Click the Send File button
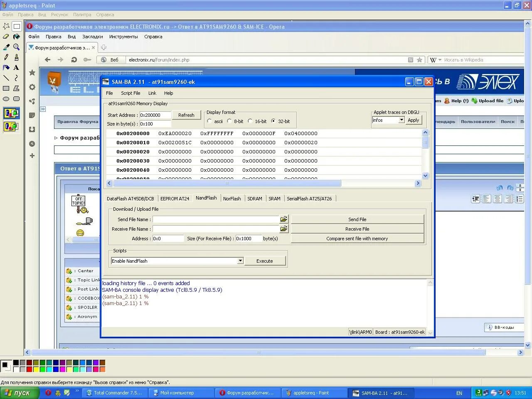 click(357, 219)
